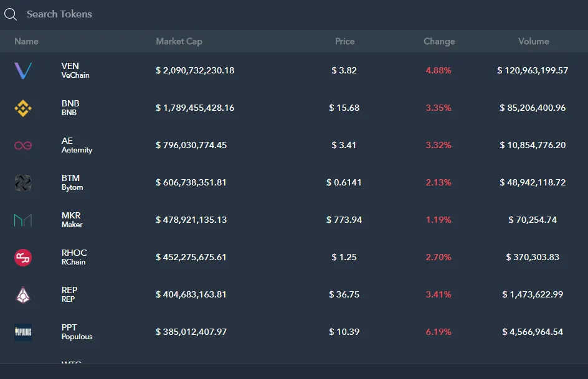
Task: Click the MKR price $ 773.94
Action: click(x=344, y=220)
